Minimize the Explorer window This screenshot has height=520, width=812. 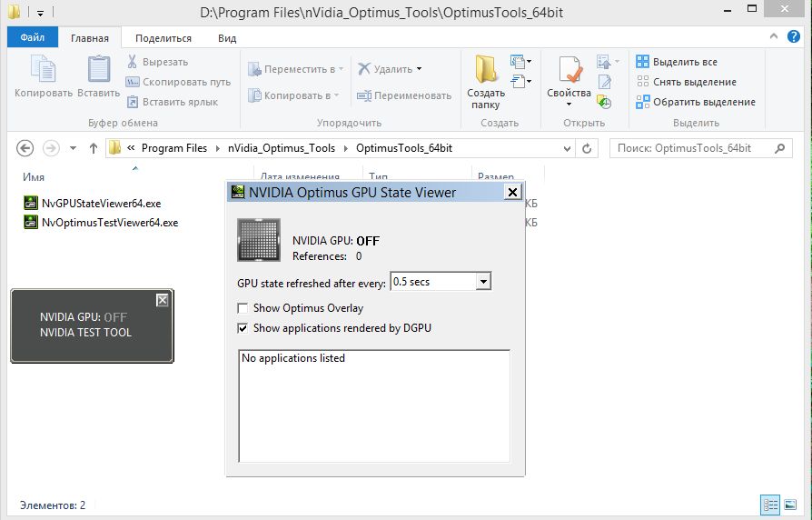pyautogui.click(x=727, y=10)
